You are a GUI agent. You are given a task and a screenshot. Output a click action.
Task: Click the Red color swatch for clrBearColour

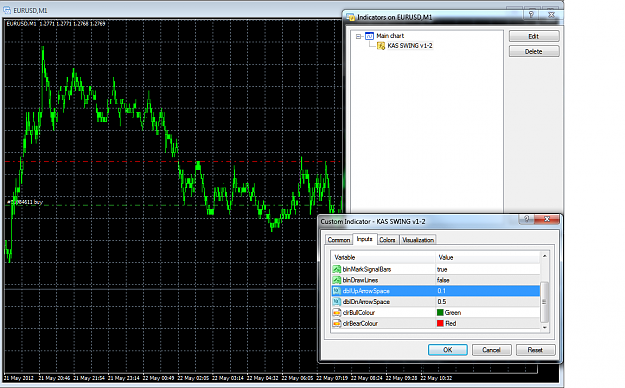pos(440,323)
